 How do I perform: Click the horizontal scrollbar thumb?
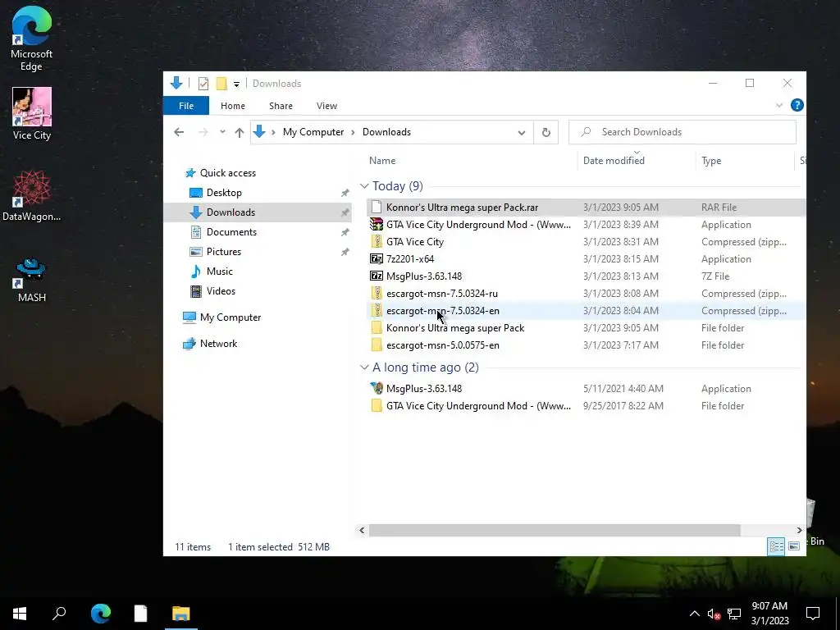[555, 531]
